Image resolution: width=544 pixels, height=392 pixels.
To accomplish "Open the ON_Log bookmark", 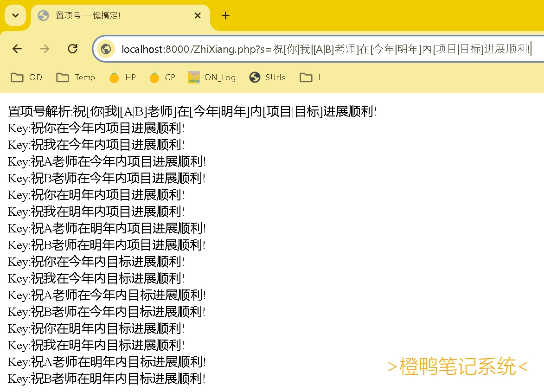I will [211, 77].
